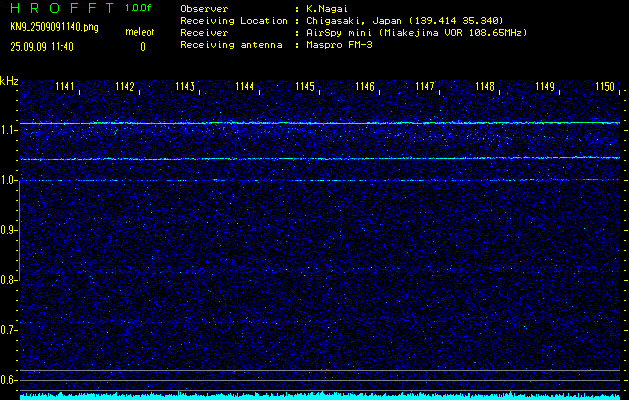This screenshot has height=400, width=629.
Task: Click antenna Maspro FM-3 text
Action: 339,45
